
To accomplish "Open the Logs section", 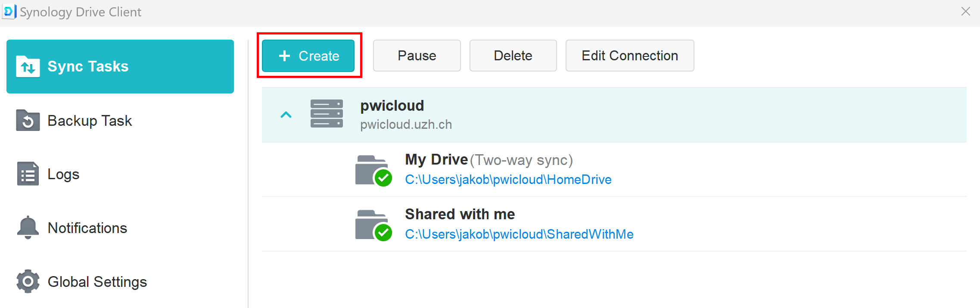I will (x=120, y=174).
